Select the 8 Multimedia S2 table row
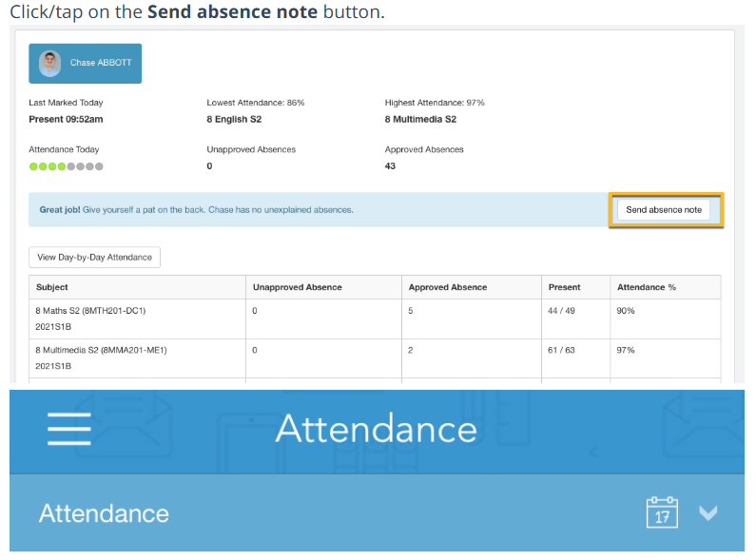 coord(101,350)
